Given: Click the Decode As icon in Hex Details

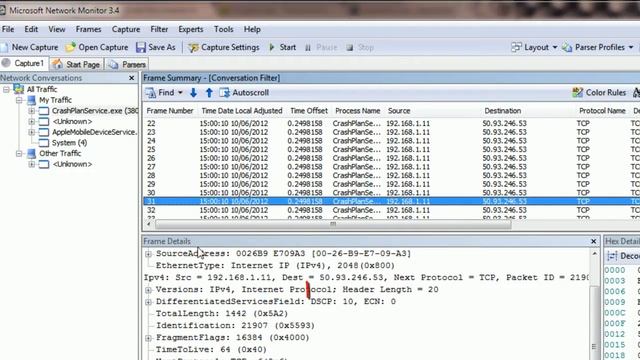Looking at the screenshot, I should pos(612,256).
